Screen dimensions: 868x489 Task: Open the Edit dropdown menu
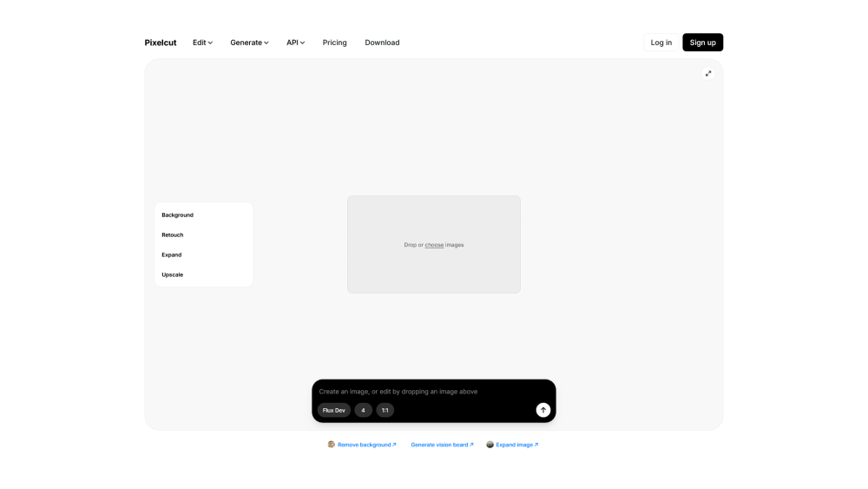[202, 43]
